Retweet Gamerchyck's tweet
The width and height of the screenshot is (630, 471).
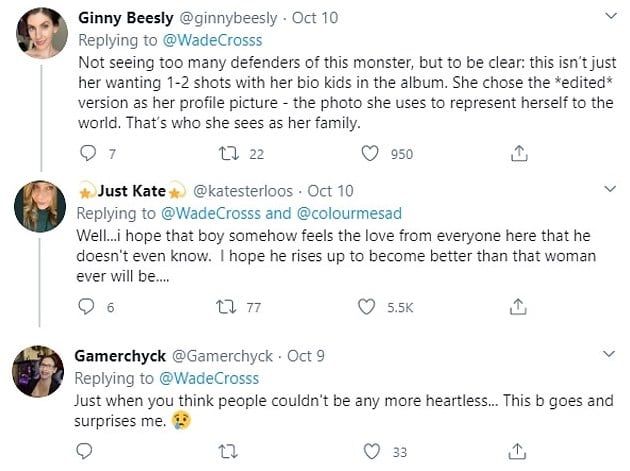coord(226,451)
